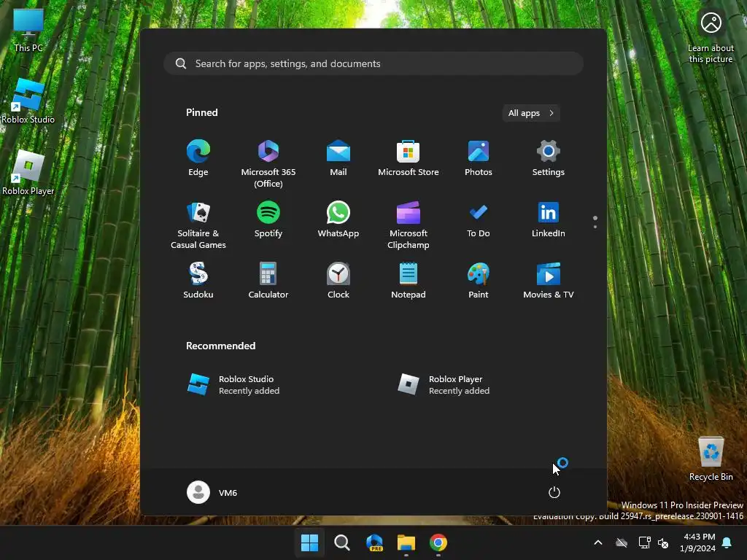Expand hidden system tray icons
Screen dimensions: 747x560
(598, 542)
